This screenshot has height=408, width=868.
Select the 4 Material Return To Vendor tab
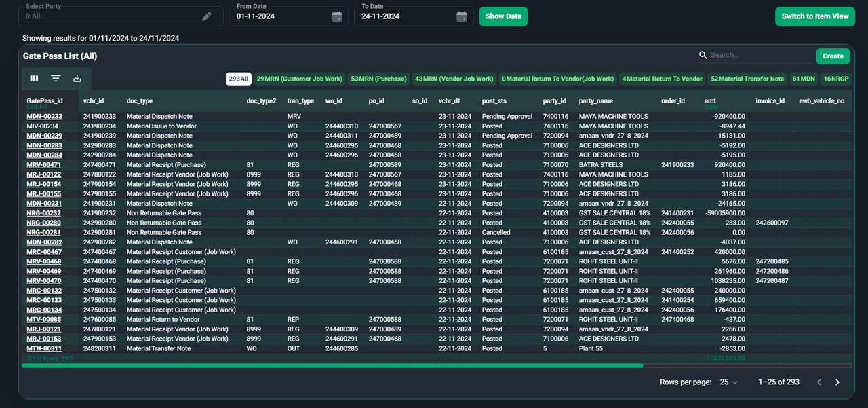coord(662,79)
